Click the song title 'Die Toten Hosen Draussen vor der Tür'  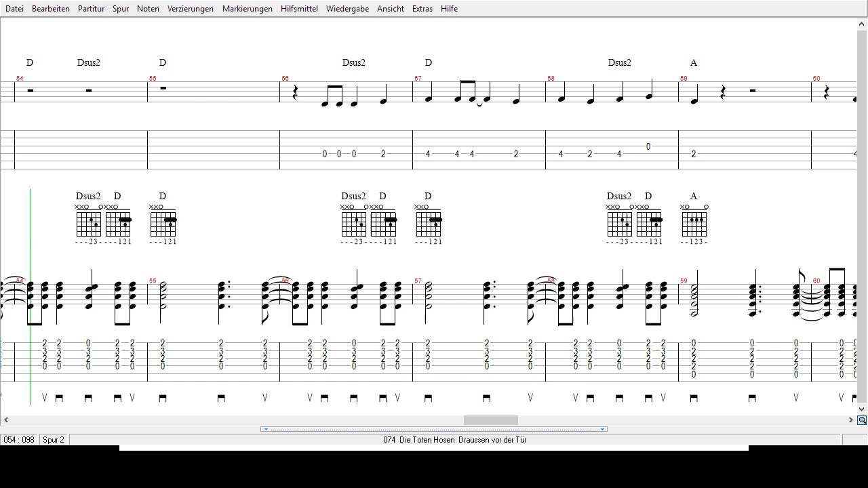pos(454,440)
